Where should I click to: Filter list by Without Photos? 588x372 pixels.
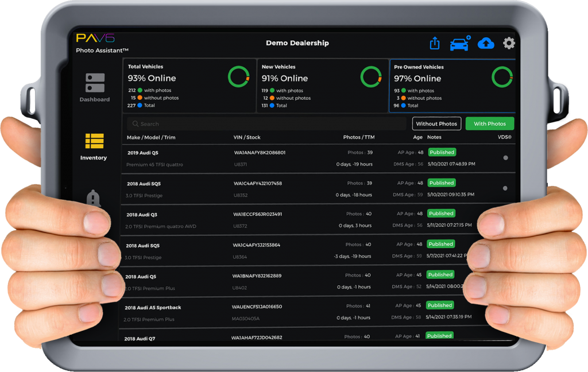(x=436, y=124)
